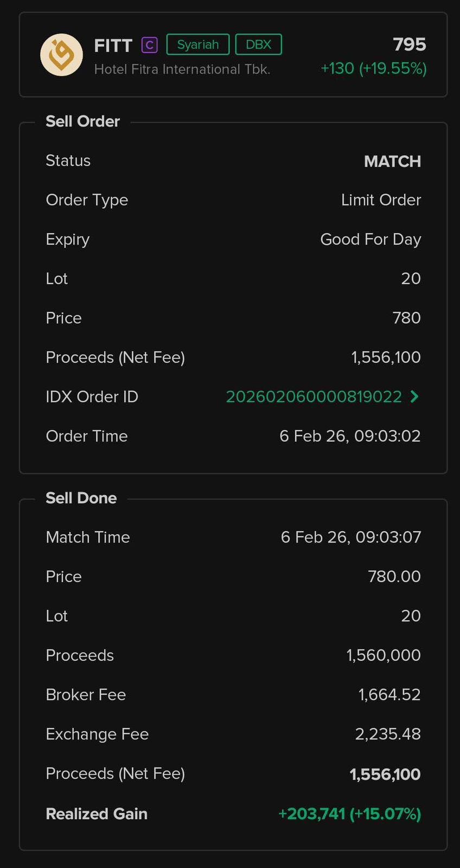Click the +130 (+19.55%) price change
Image resolution: width=460 pixels, height=868 pixels.
pyautogui.click(x=373, y=68)
